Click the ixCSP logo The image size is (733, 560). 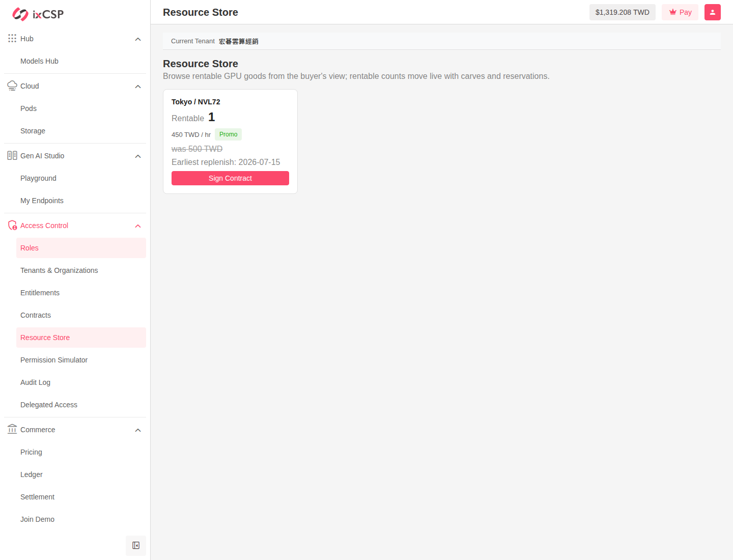tap(38, 14)
